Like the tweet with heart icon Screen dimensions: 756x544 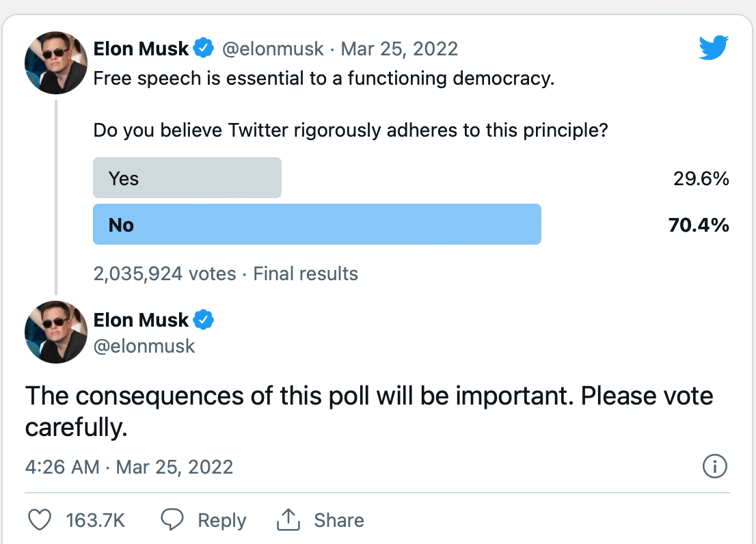pyautogui.click(x=40, y=520)
